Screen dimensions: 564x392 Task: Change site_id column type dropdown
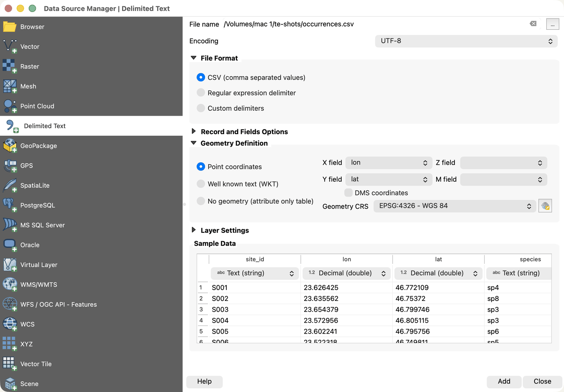pyautogui.click(x=255, y=273)
